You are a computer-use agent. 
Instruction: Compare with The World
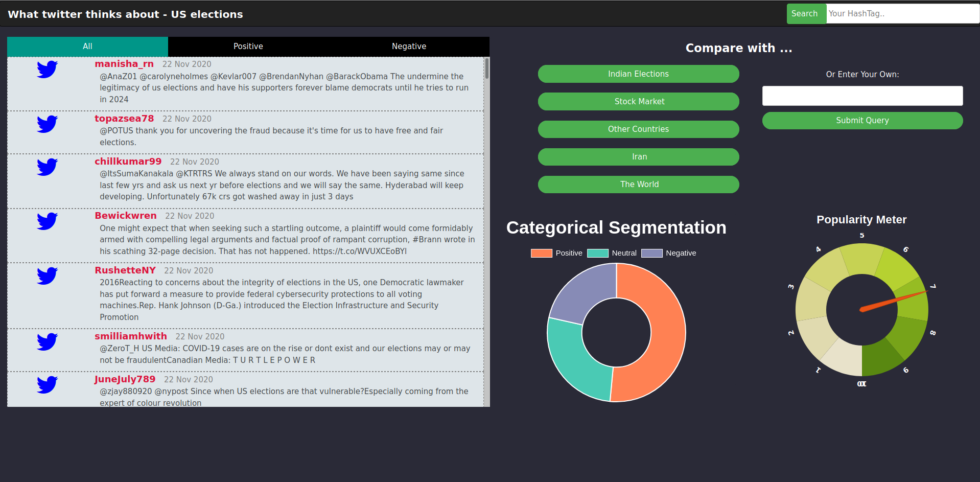(x=638, y=184)
